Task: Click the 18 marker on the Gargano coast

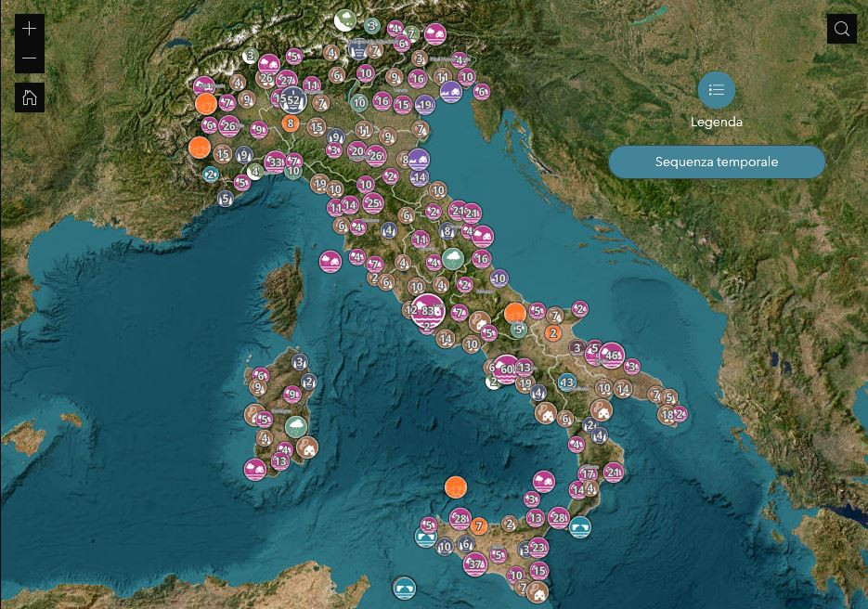Action: (x=667, y=414)
